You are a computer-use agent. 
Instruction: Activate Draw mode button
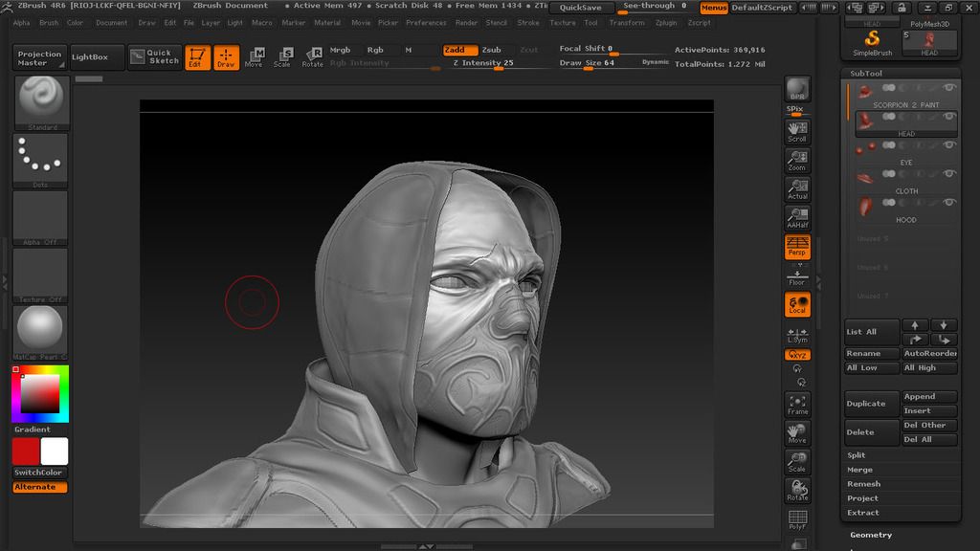click(x=226, y=57)
